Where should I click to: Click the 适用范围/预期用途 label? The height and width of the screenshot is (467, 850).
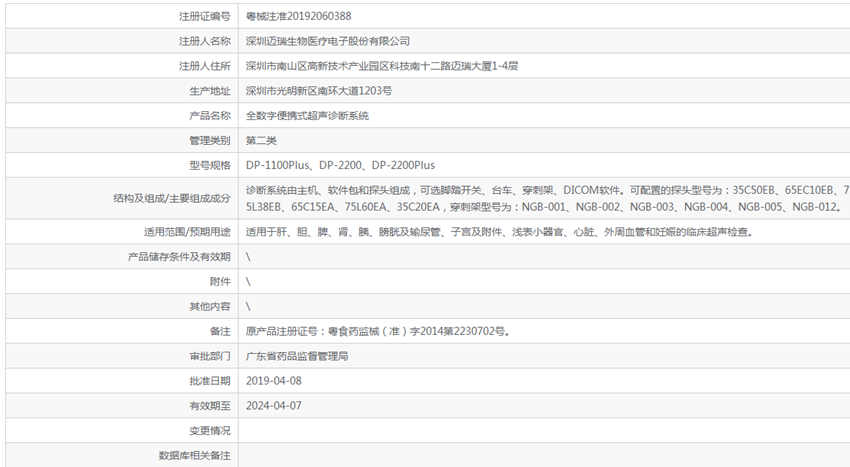tap(187, 232)
